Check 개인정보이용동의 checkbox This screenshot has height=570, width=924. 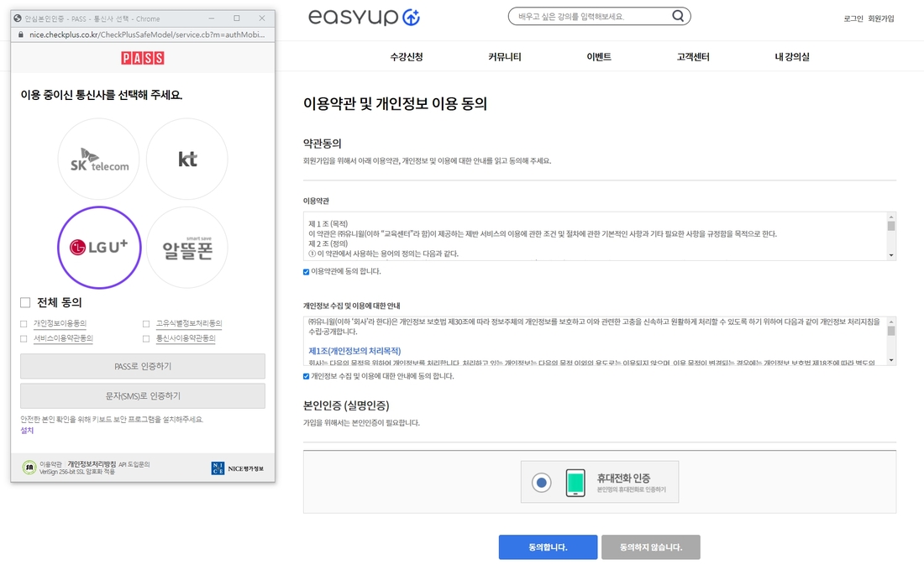coord(24,324)
